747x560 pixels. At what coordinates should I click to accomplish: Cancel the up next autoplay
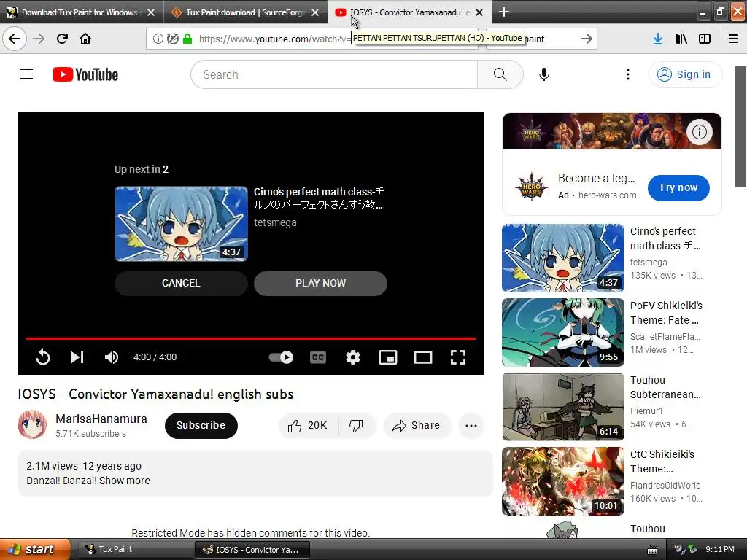(181, 283)
